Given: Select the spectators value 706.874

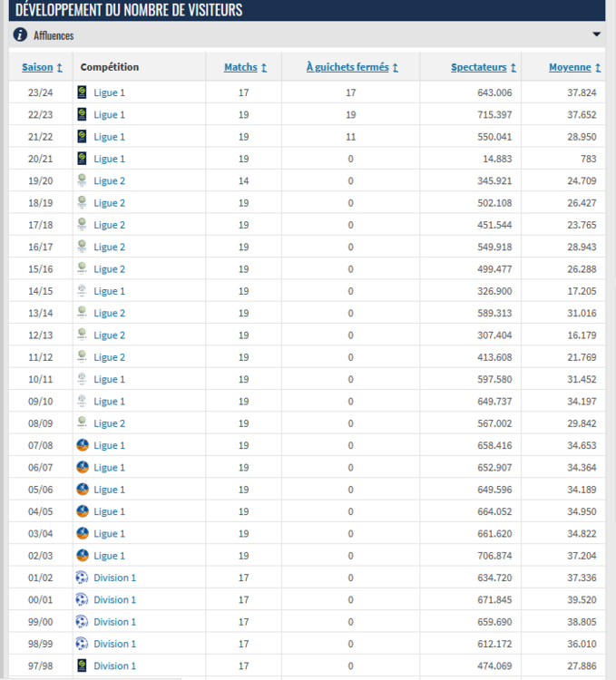Looking at the screenshot, I should point(494,556).
